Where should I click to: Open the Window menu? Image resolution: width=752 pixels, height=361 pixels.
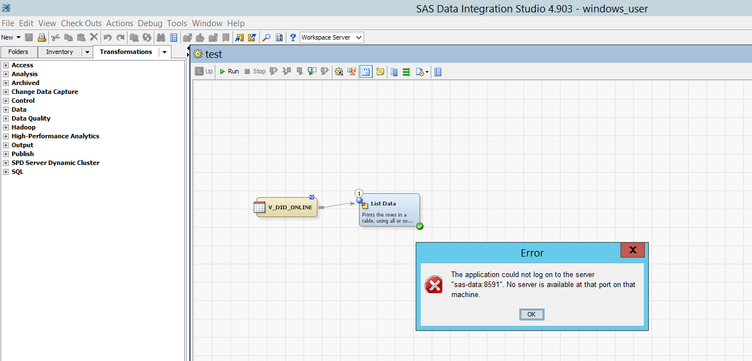tap(207, 23)
